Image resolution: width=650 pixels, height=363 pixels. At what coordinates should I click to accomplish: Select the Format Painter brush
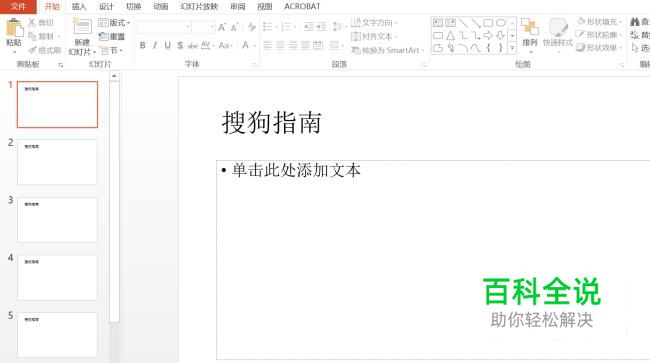coord(32,50)
